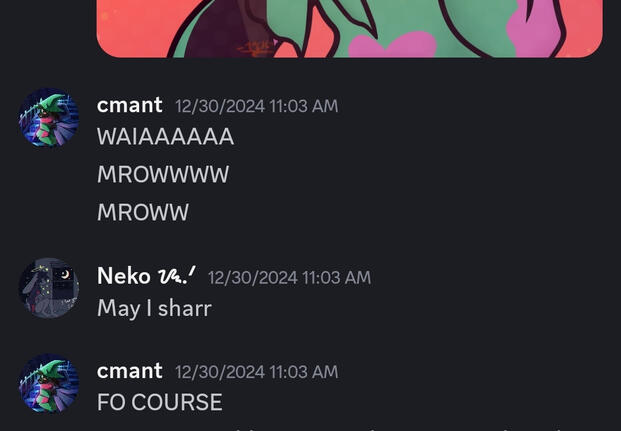The height and width of the screenshot is (431, 621).
Task: Open the shared artwork image attachment
Action: pyautogui.click(x=349, y=29)
